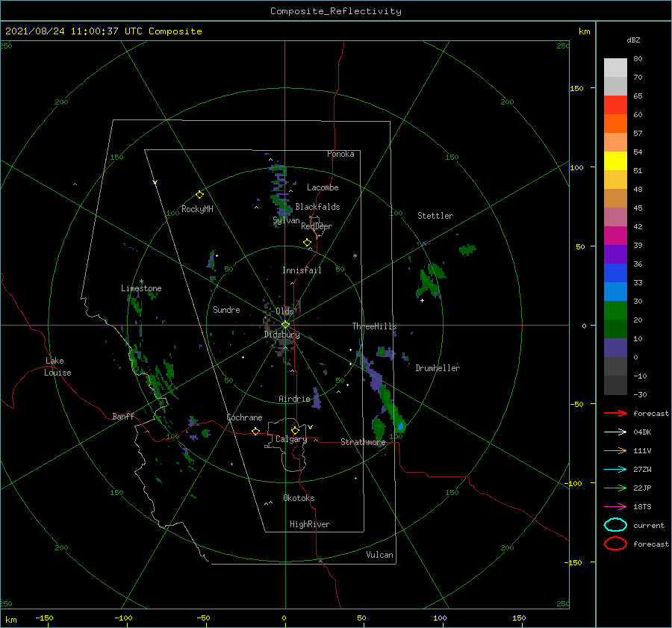Select the yellow 51-54 dBZ swatch
The width and height of the screenshot is (672, 628).
coord(615,161)
